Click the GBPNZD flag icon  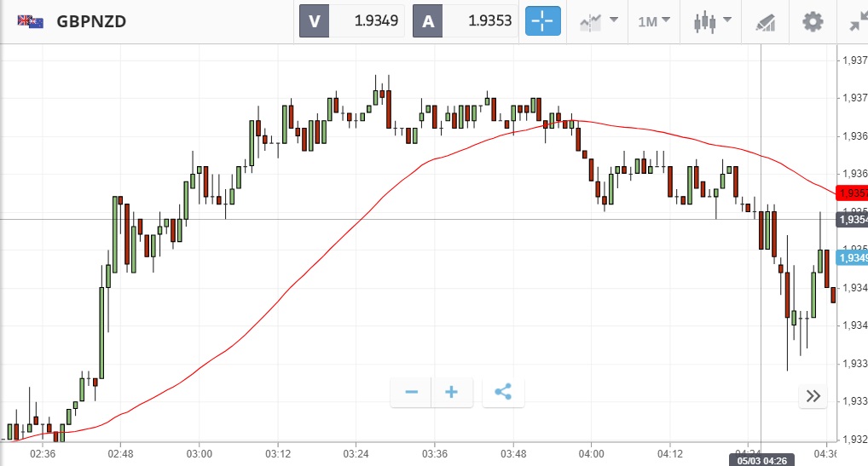point(32,21)
